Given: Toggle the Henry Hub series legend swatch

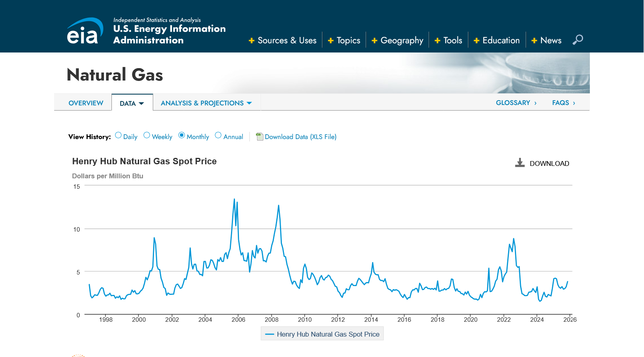Looking at the screenshot, I should click(x=269, y=334).
